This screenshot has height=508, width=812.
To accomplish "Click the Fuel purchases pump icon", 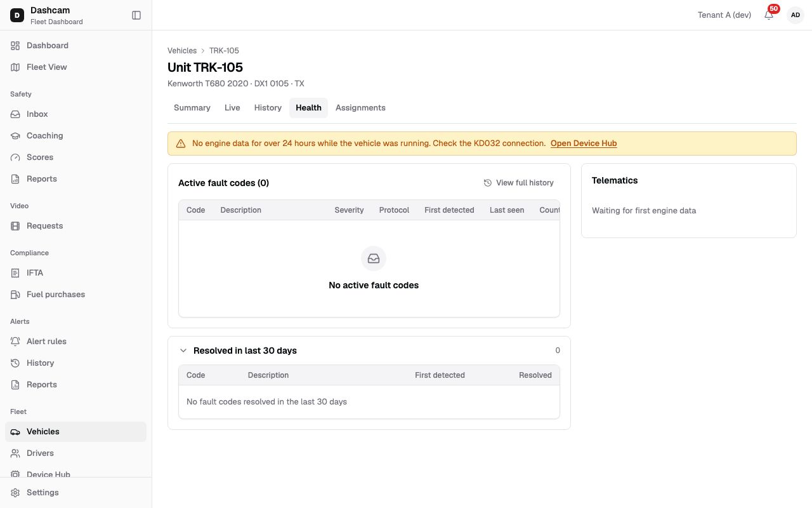I will point(15,295).
